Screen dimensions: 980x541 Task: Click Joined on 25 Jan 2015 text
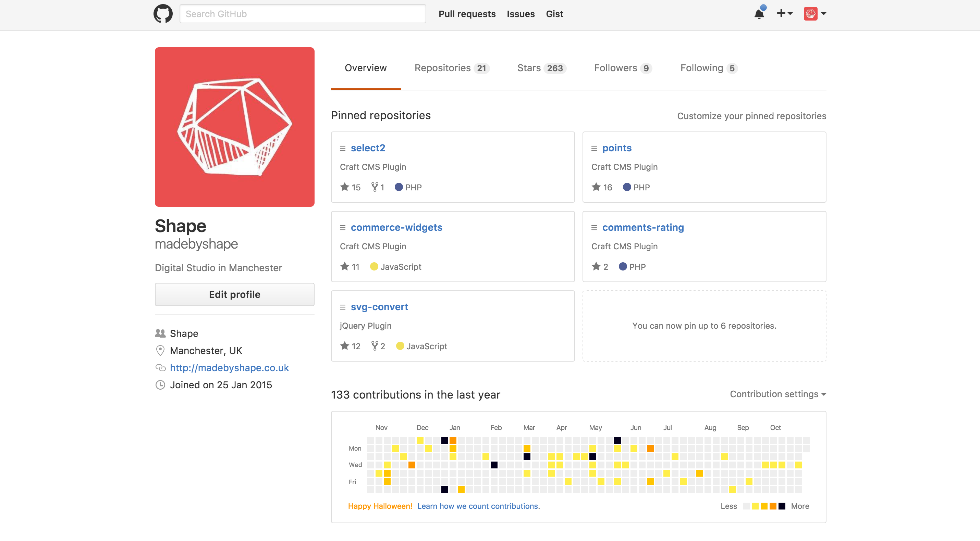[x=221, y=385]
